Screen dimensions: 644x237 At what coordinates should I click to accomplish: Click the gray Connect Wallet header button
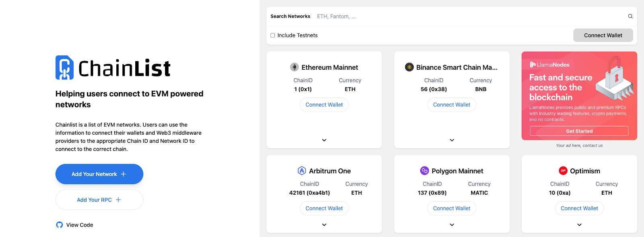(x=603, y=35)
